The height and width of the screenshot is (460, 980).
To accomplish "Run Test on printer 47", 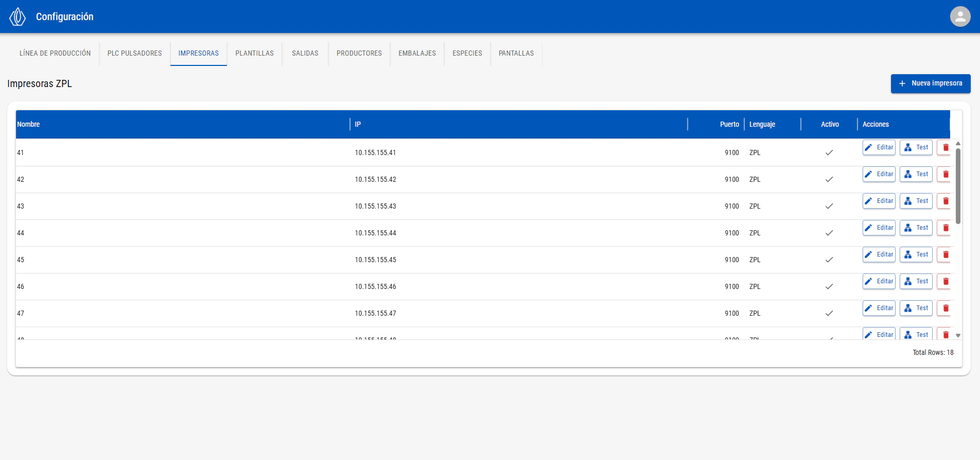I will (x=916, y=308).
